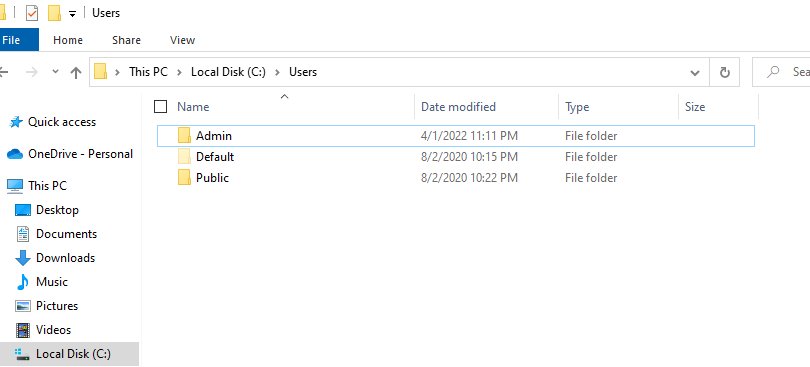
Task: Click Local Disk (C:) in address breadcrumb
Action: coord(228,72)
